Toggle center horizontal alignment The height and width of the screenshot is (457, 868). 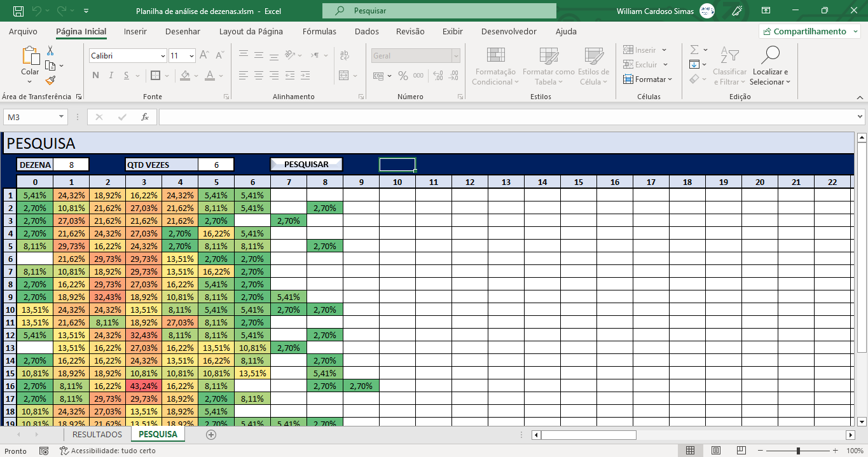(x=258, y=76)
